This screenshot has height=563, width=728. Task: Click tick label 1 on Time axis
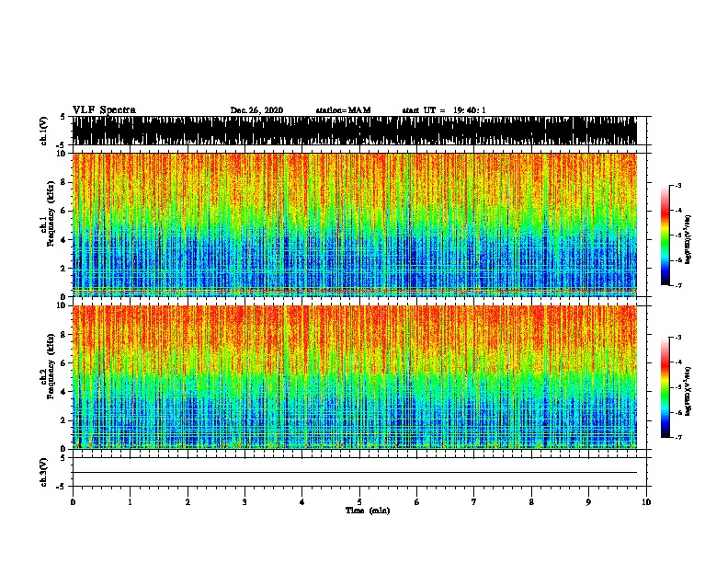coord(130,502)
